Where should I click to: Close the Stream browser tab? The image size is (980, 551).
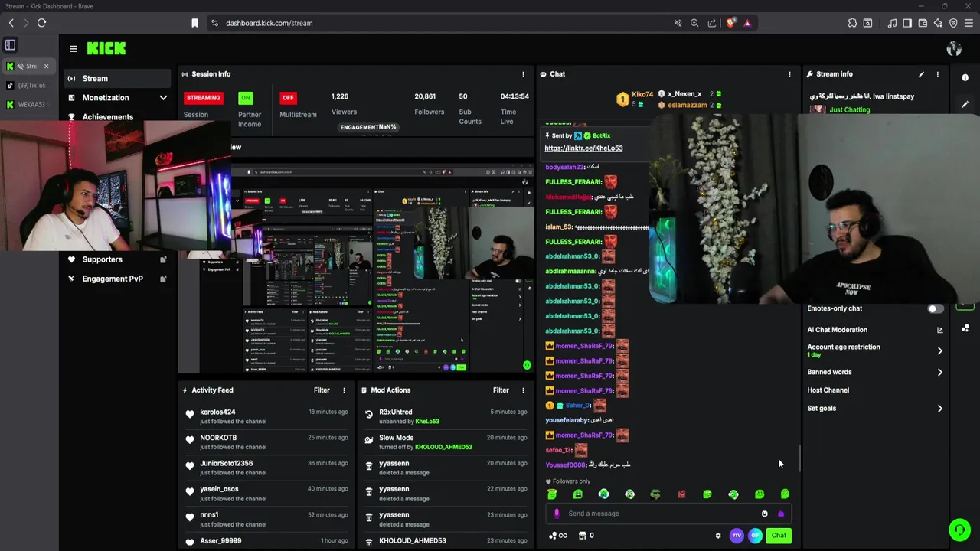[x=46, y=66]
